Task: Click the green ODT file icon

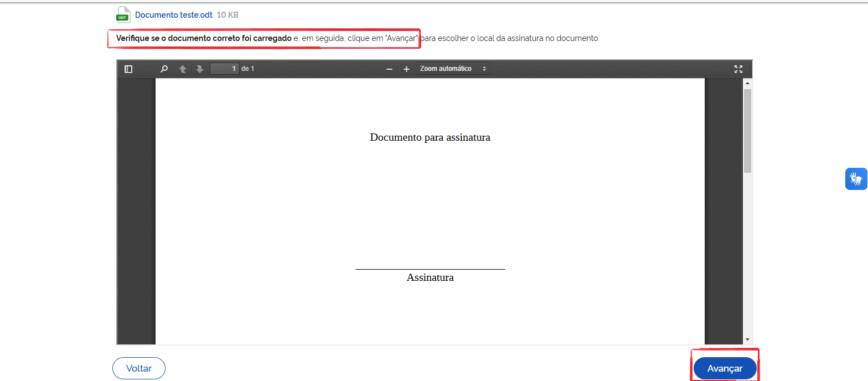Action: click(x=123, y=15)
